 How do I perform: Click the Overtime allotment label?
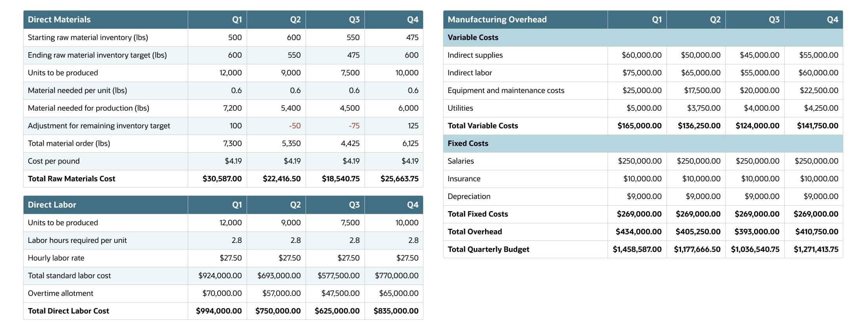pos(60,294)
